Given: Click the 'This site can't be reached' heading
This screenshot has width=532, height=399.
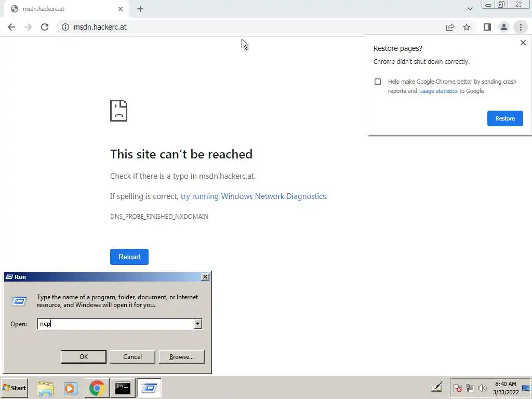Looking at the screenshot, I should [181, 154].
